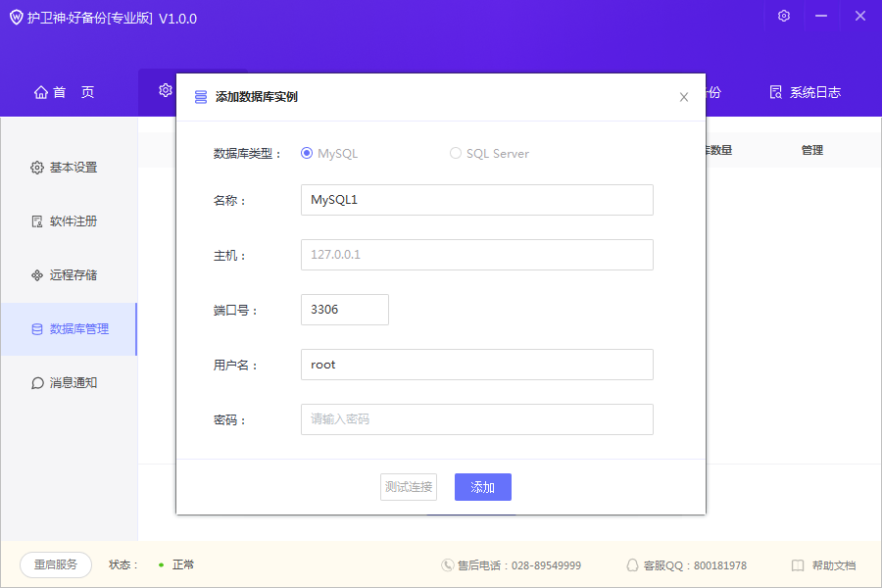Click the book icon beside 帮助文档
The width and height of the screenshot is (882, 588).
[x=798, y=564]
